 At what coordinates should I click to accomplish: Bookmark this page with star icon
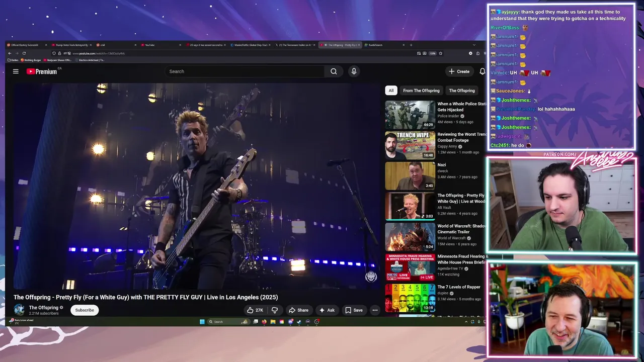pos(441,53)
